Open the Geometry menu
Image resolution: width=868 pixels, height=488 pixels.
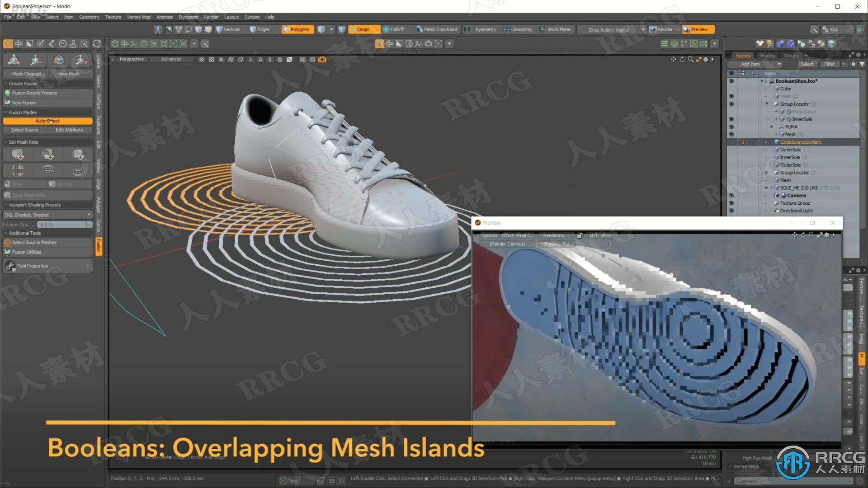(x=89, y=17)
